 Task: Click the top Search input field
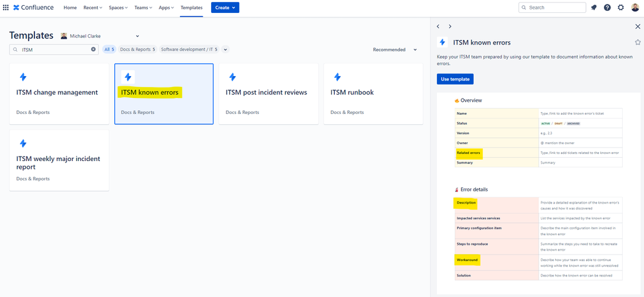(x=552, y=7)
